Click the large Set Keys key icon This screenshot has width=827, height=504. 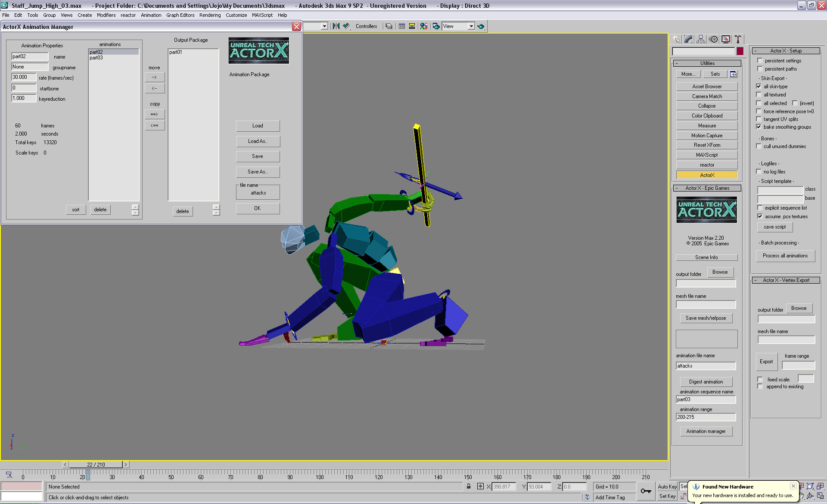click(646, 491)
